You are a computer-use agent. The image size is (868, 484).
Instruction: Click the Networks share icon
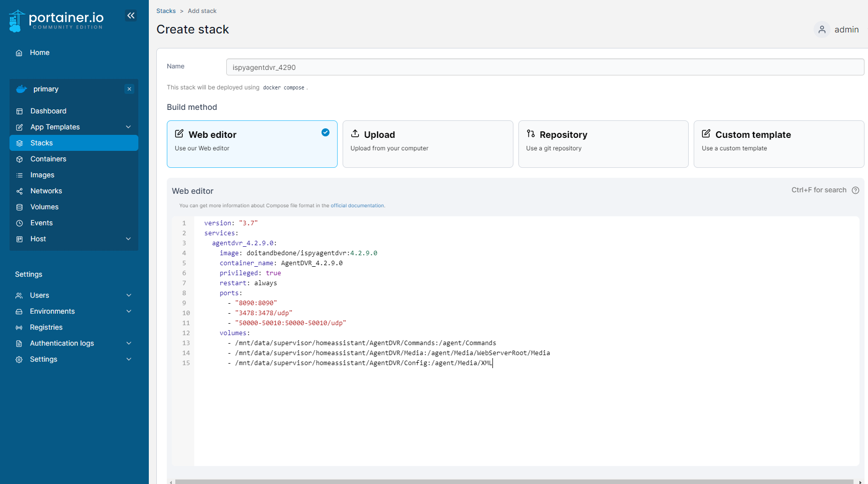tap(19, 191)
